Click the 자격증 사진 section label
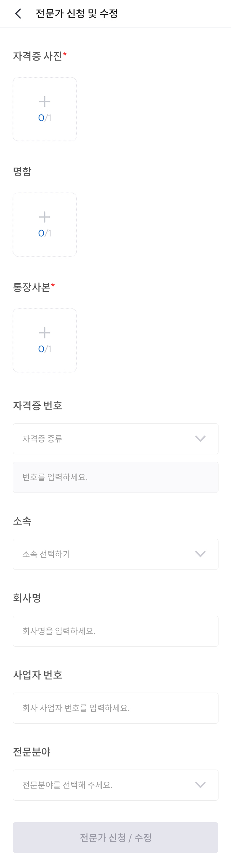231x868 pixels. (38, 55)
